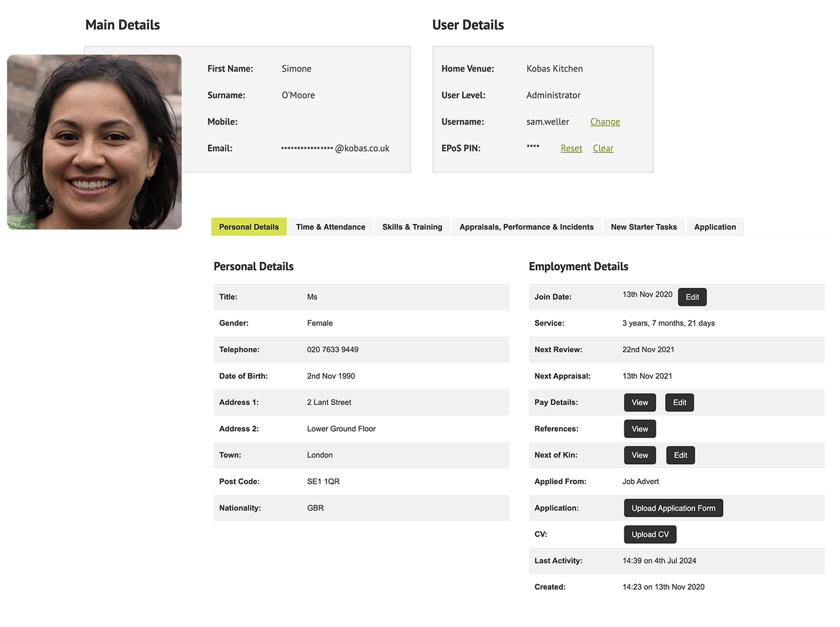Switch to the Application tab
The image size is (840, 627).
[x=715, y=227]
